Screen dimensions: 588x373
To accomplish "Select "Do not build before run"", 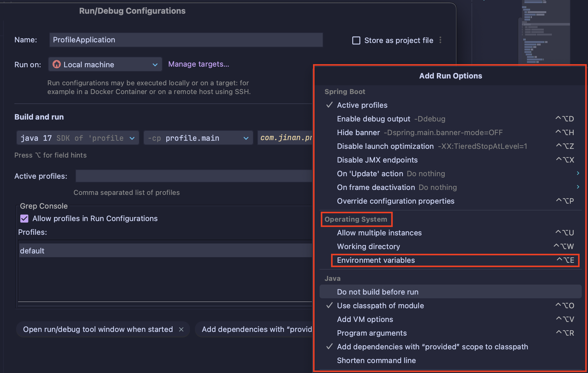I will click(x=377, y=292).
